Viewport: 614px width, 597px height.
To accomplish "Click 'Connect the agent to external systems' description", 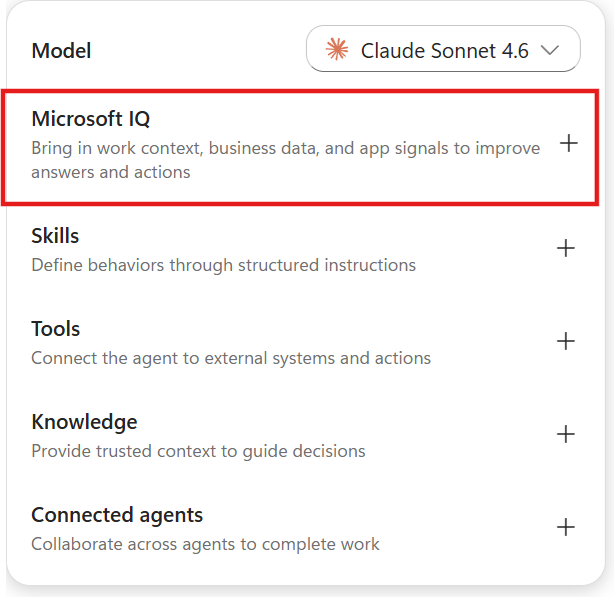I will 231,359.
